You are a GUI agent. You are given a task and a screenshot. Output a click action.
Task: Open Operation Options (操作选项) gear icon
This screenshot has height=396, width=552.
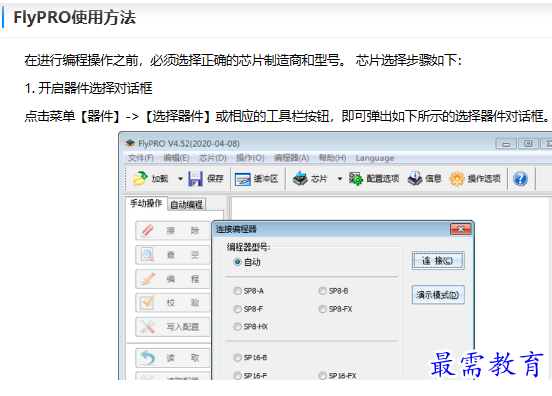click(457, 179)
